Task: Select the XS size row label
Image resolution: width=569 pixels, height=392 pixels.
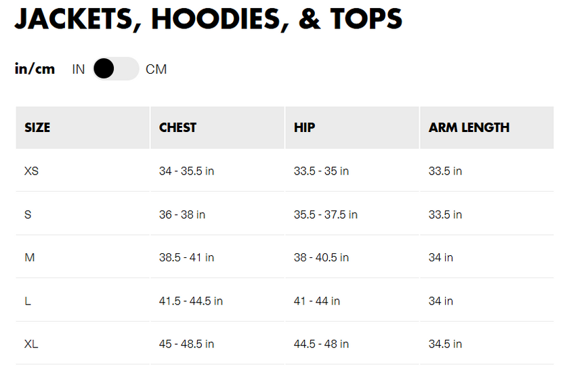Action: click(31, 171)
